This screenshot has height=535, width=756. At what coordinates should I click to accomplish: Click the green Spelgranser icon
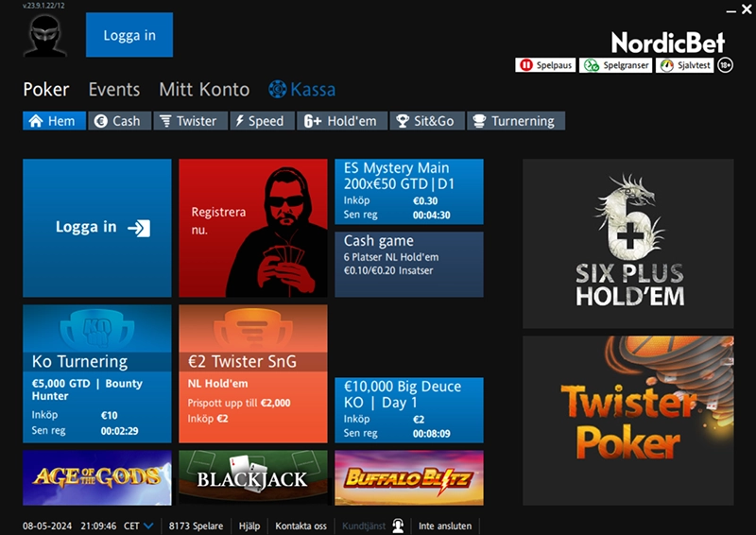(592, 65)
